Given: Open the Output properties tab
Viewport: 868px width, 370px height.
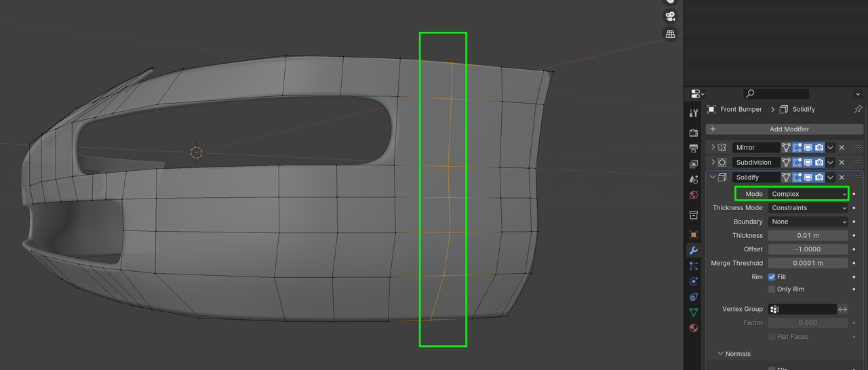Looking at the screenshot, I should pyautogui.click(x=693, y=148).
